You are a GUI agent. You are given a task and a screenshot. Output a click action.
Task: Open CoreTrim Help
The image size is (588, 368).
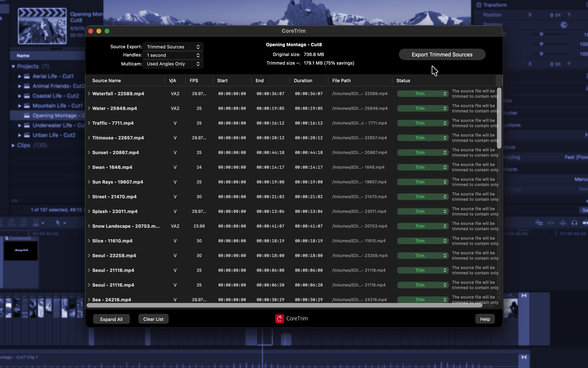[485, 319]
